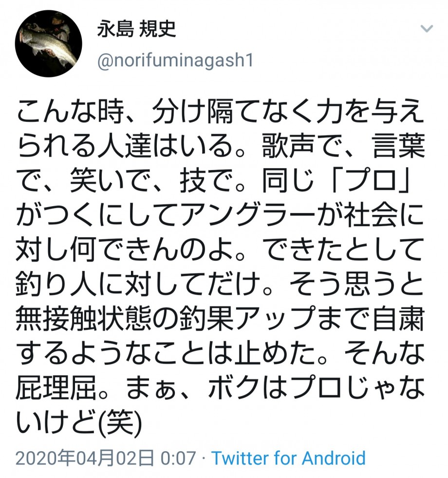Click the 2020年04月02日 date stamp
Image resolution: width=448 pixels, height=478 pixels.
pos(85,458)
